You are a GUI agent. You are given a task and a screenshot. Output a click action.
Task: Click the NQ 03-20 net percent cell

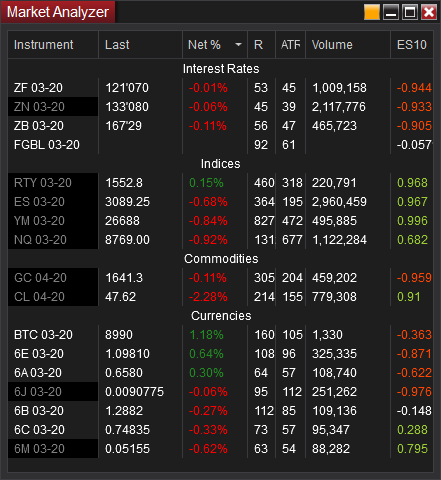(215, 240)
